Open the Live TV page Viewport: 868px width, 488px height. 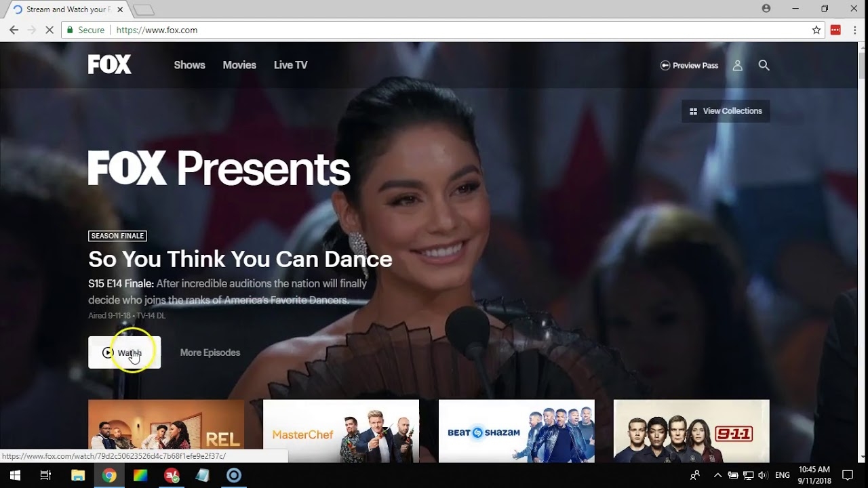(x=290, y=65)
